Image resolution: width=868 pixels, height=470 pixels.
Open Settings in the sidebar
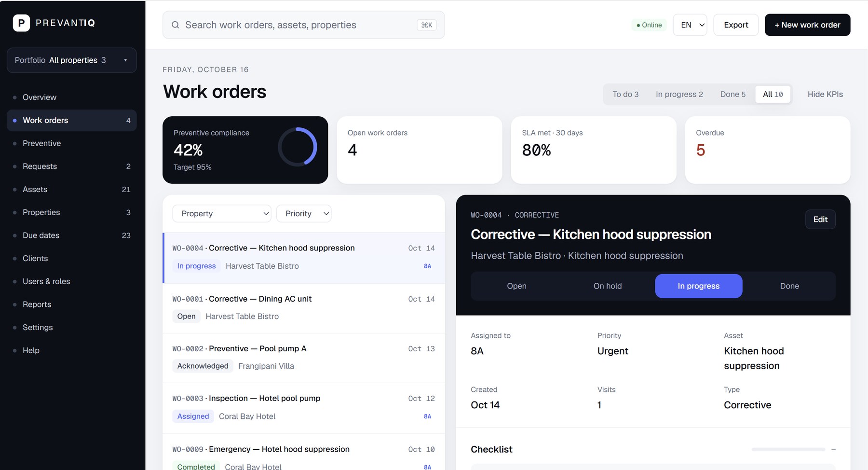click(71, 328)
